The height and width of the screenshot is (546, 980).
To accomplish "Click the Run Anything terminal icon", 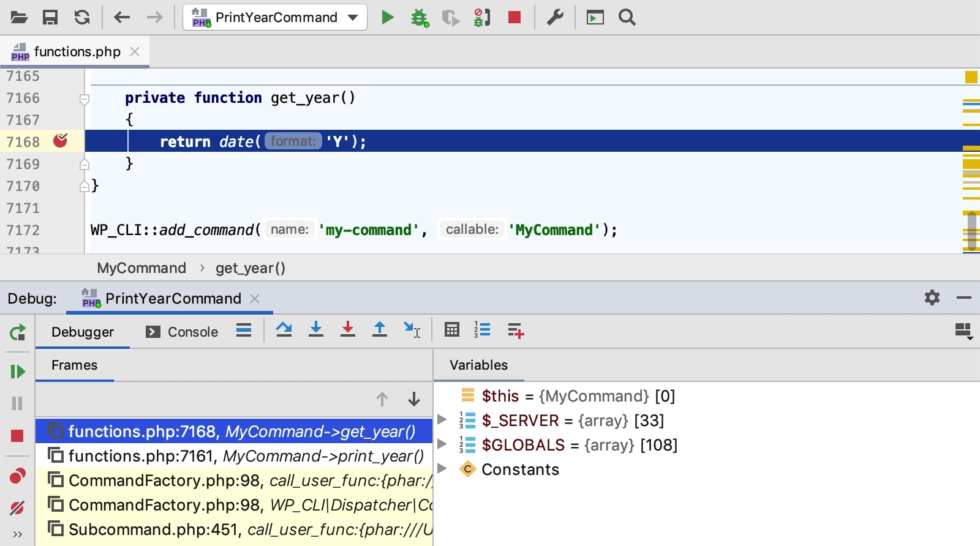I will [595, 17].
